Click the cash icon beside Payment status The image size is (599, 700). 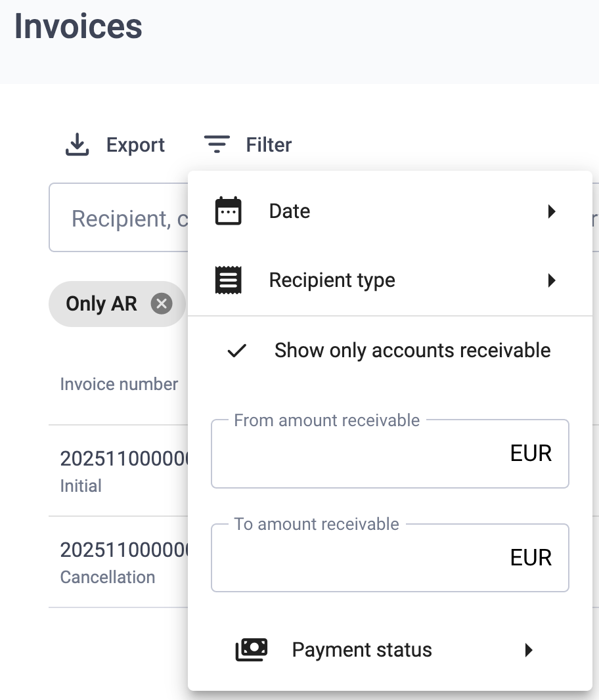point(252,650)
